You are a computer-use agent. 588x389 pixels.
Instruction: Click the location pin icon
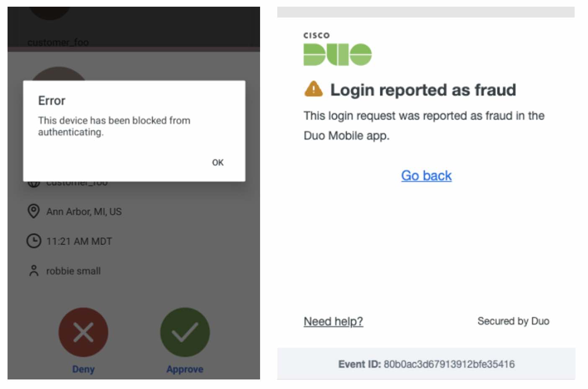[34, 211]
